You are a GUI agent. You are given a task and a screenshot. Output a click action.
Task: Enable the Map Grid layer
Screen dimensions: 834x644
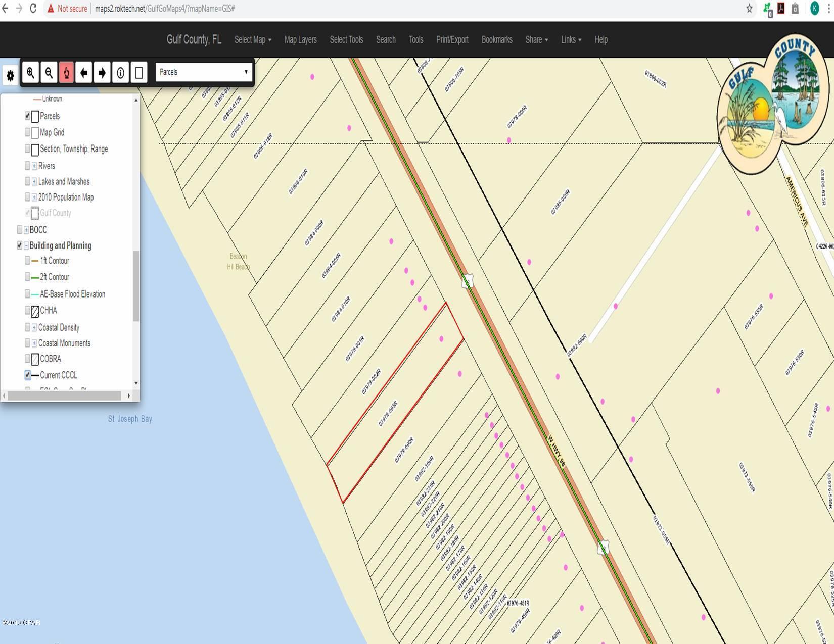pyautogui.click(x=27, y=132)
